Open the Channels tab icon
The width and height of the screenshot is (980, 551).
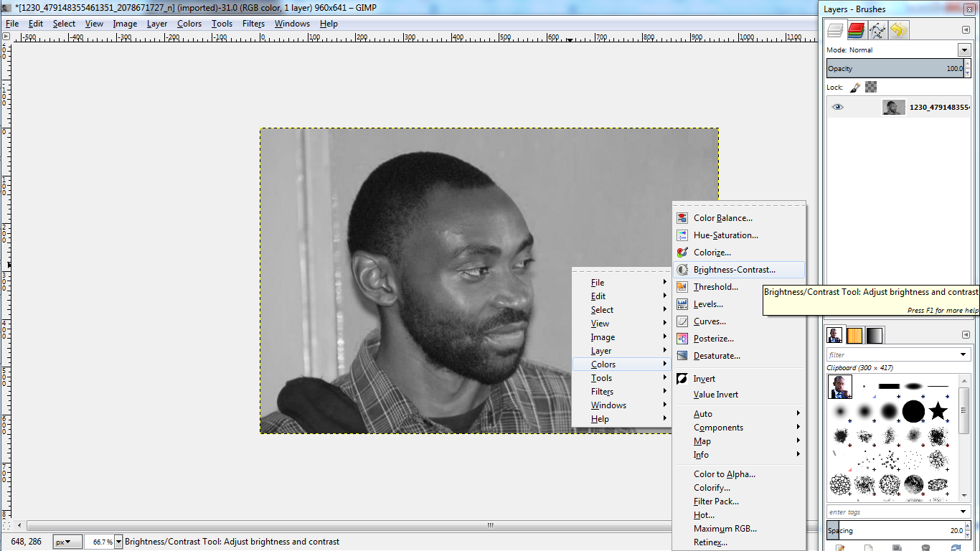(x=856, y=30)
